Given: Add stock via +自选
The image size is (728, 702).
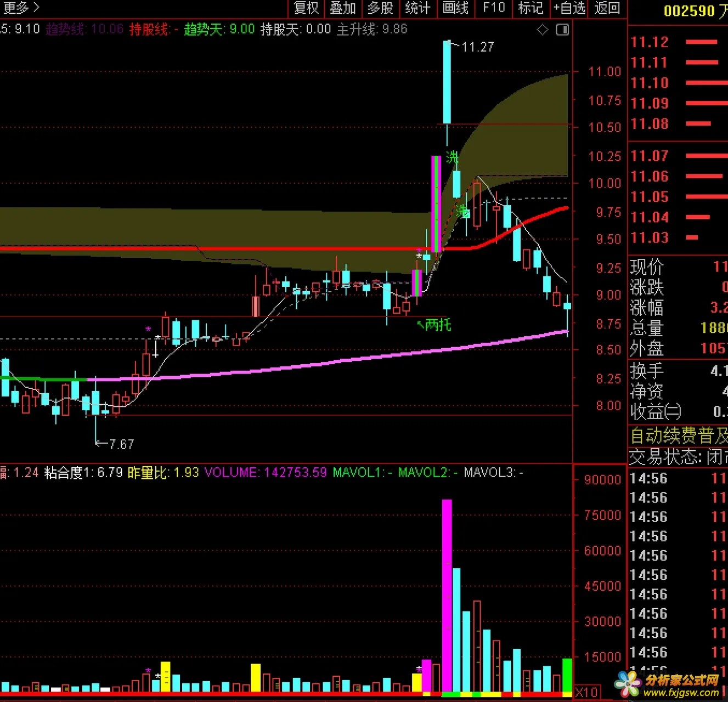Looking at the screenshot, I should (x=569, y=8).
